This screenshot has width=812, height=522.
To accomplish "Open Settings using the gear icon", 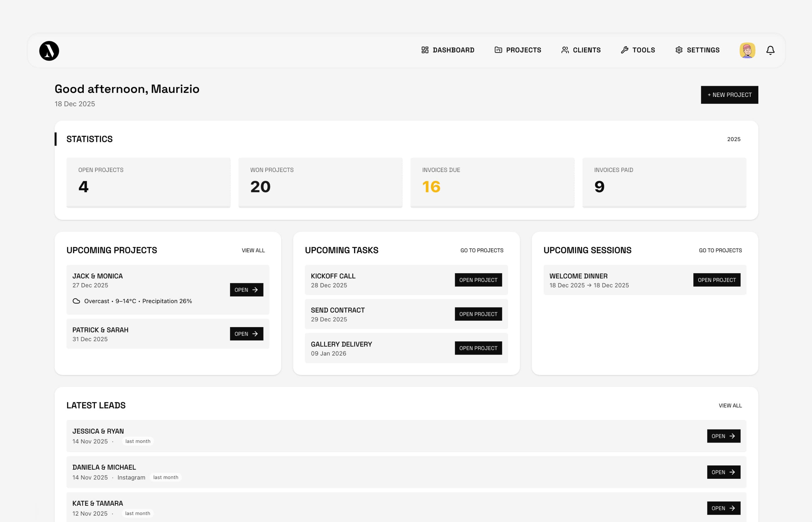I will pyautogui.click(x=679, y=50).
